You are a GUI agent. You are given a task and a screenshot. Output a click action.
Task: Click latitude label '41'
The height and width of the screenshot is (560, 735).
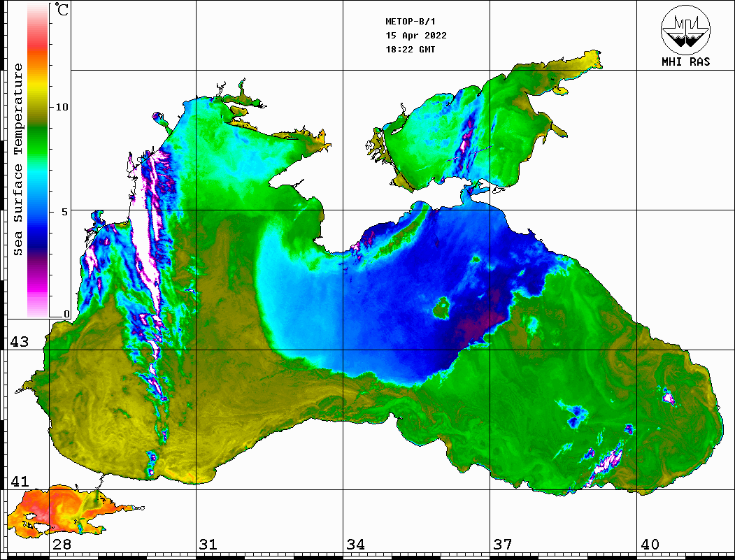20,481
